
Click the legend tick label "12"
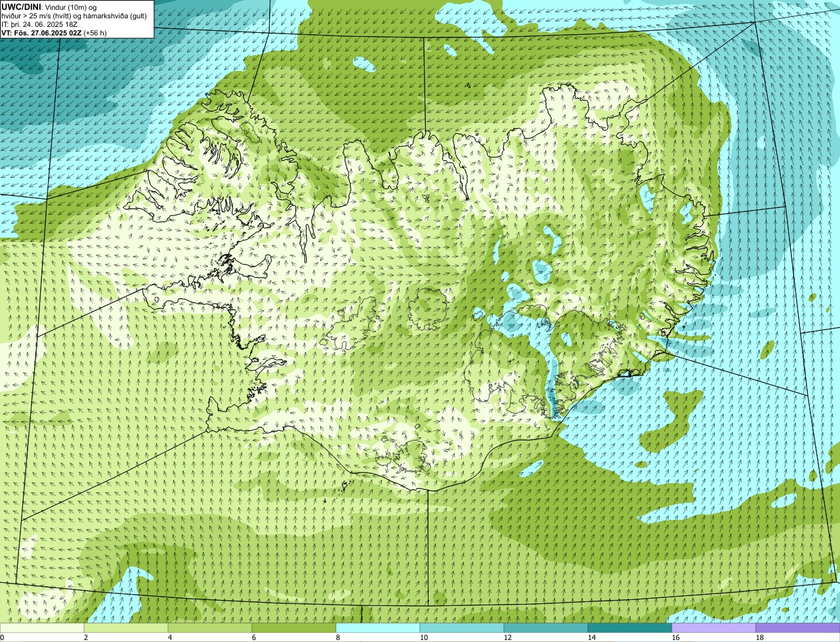click(x=507, y=637)
